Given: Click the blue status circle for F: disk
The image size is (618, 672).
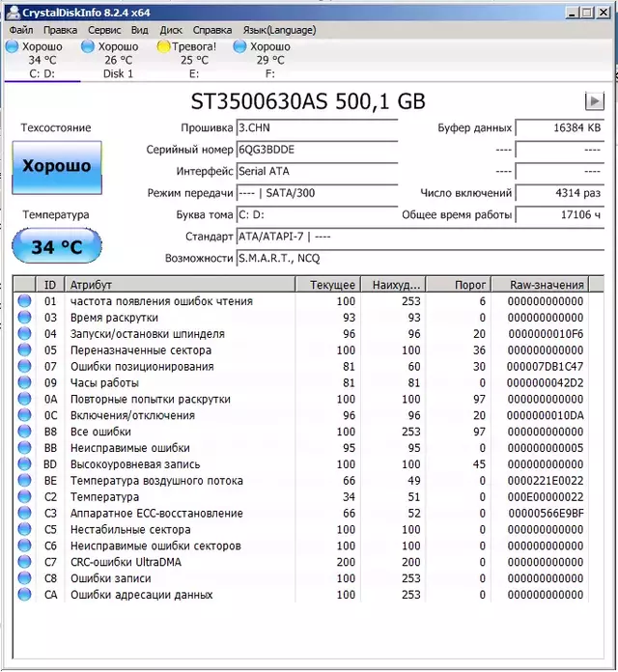Looking at the screenshot, I should tap(239, 46).
